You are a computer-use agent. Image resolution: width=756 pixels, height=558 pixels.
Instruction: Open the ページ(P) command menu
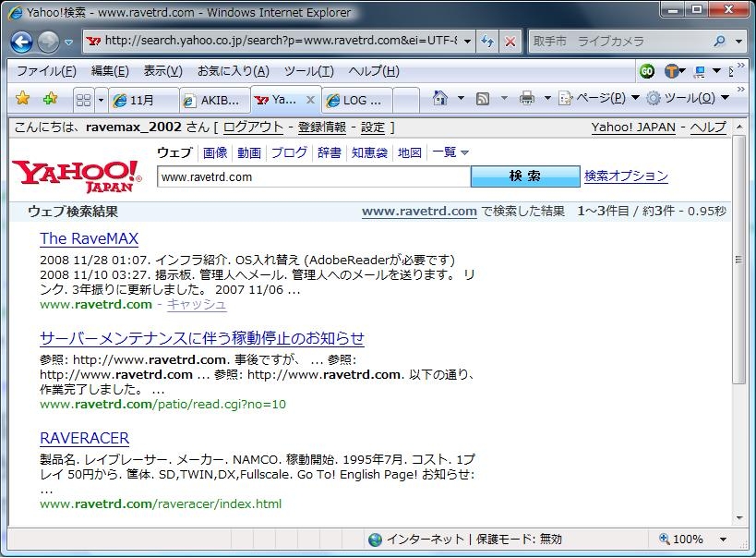click(x=599, y=98)
